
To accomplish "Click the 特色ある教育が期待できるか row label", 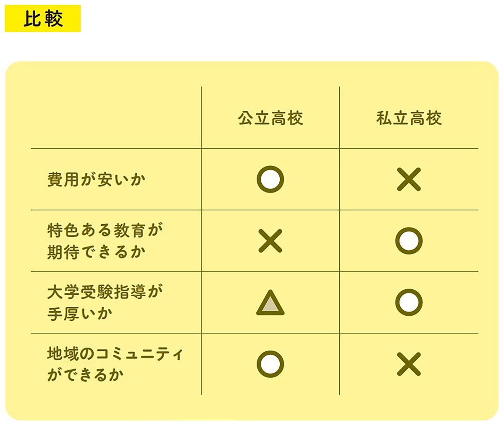I will (105, 241).
